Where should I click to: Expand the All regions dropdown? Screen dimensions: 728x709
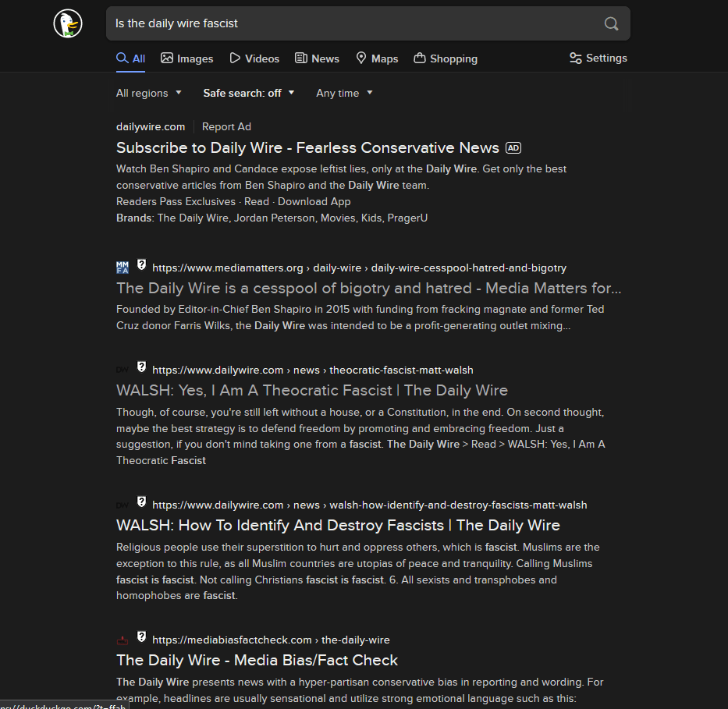(148, 93)
